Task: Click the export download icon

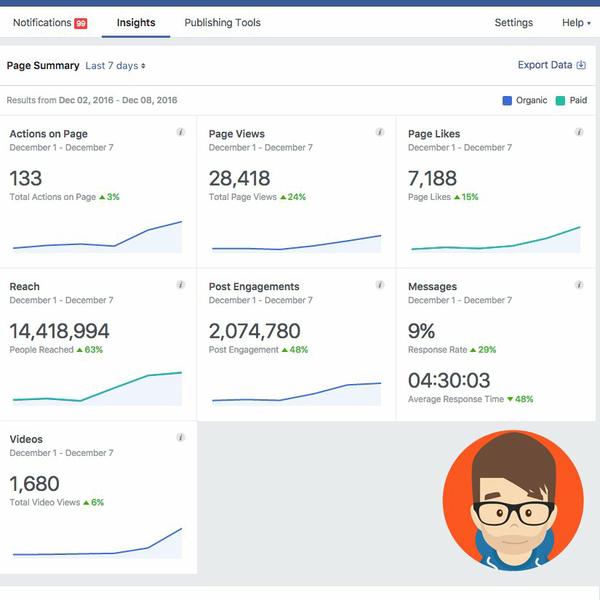Action: (581, 65)
